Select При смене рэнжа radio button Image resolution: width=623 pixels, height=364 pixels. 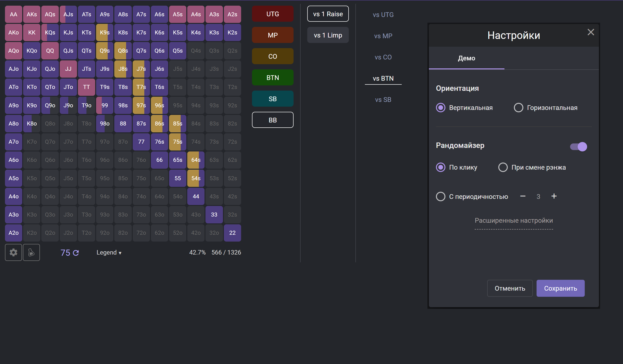(502, 167)
